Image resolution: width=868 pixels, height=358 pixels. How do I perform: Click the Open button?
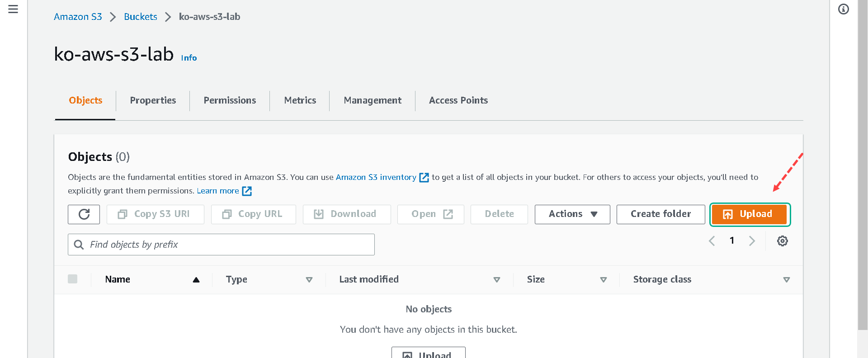tap(430, 214)
